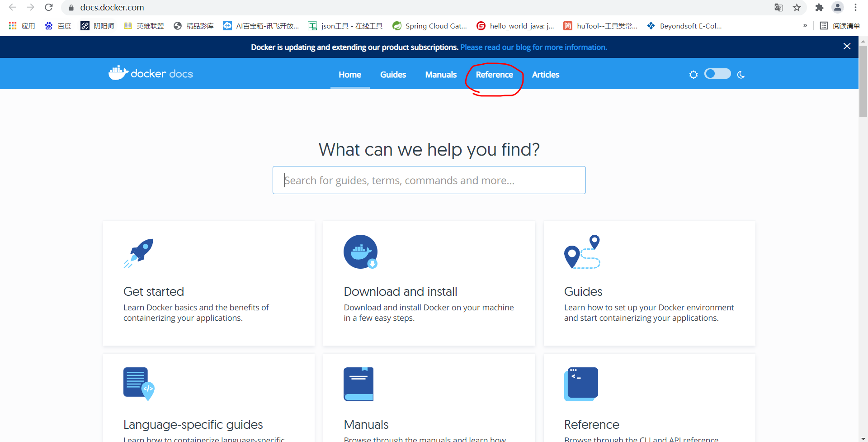Open the 阴阳师 bookmark

(97, 26)
